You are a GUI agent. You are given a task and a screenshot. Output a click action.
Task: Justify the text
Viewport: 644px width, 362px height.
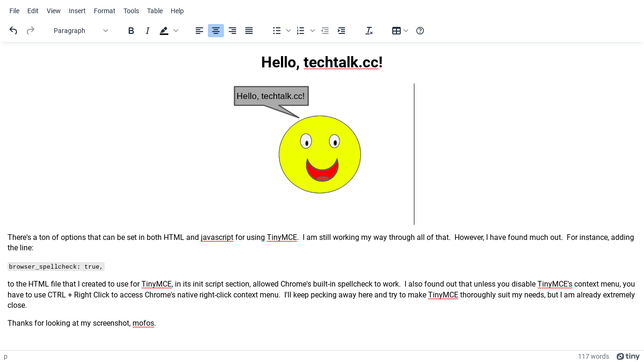[x=249, y=31]
